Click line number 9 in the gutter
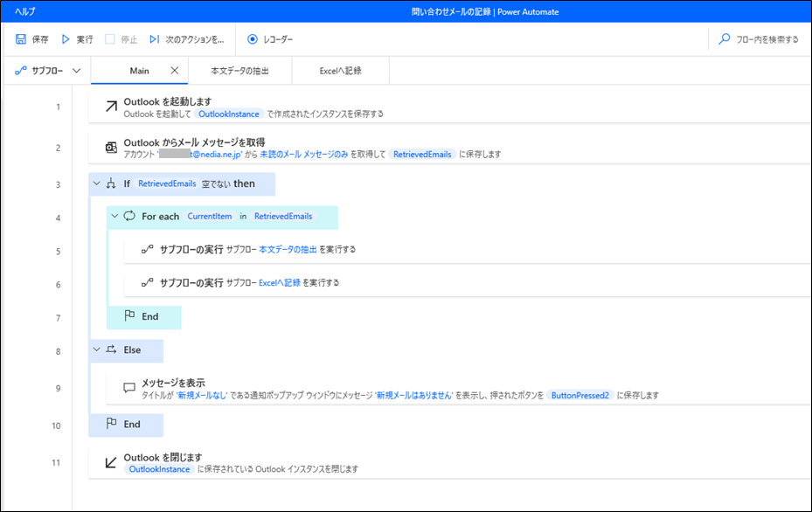Viewport: 812px width, 512px height. tap(58, 388)
